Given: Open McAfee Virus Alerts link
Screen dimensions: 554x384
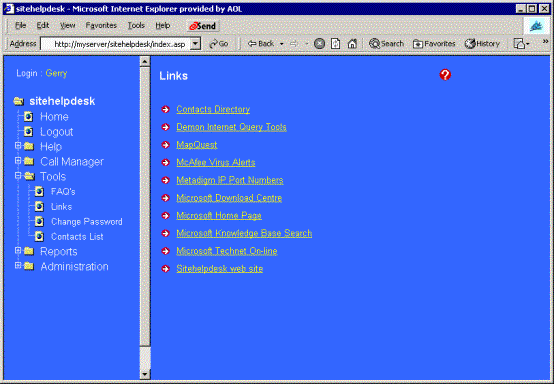Looking at the screenshot, I should pyautogui.click(x=216, y=162).
